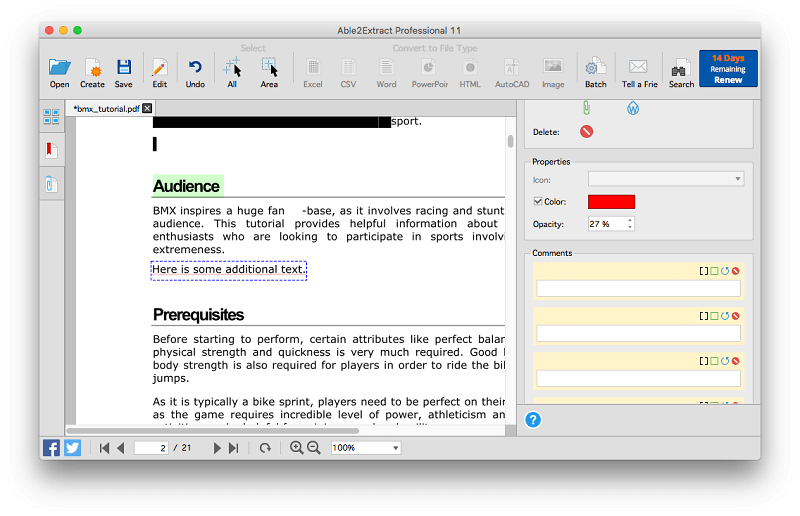The height and width of the screenshot is (516, 800).
Task: Convert to Excel
Action: pos(313,72)
